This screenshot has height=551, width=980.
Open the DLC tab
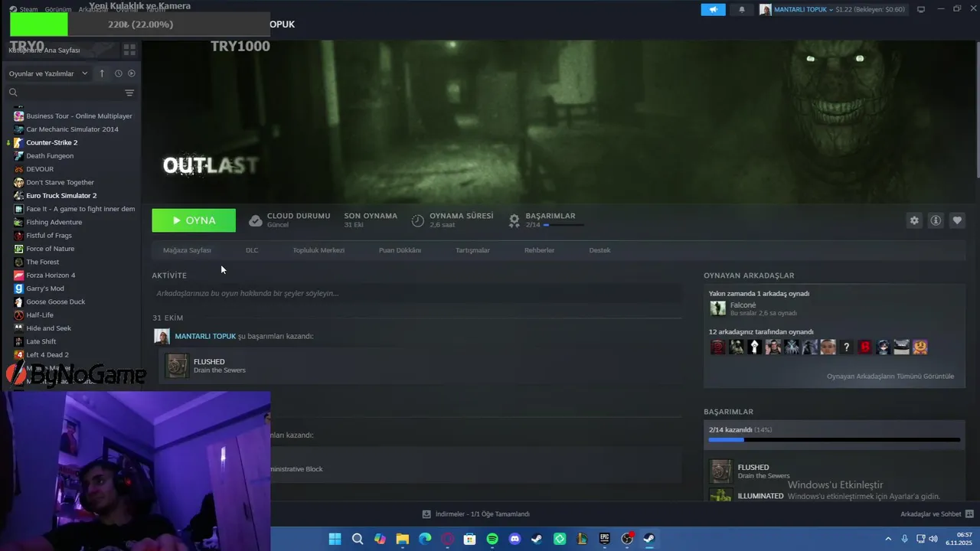pos(252,250)
